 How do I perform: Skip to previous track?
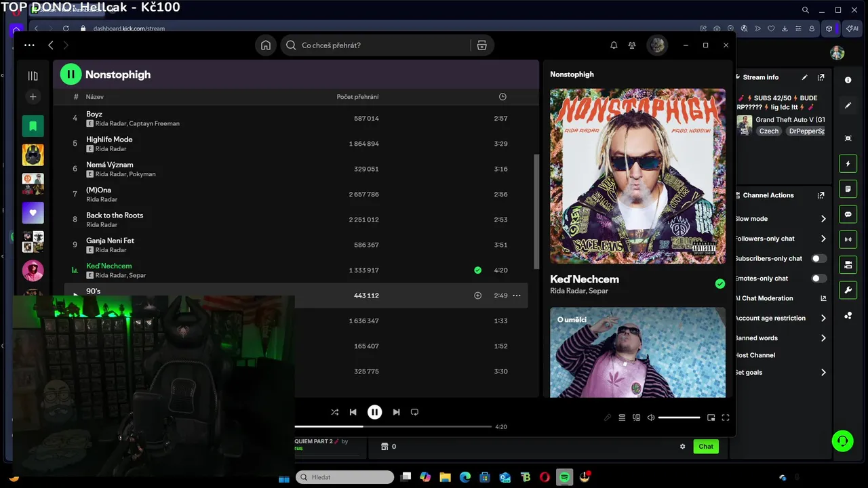tap(353, 411)
